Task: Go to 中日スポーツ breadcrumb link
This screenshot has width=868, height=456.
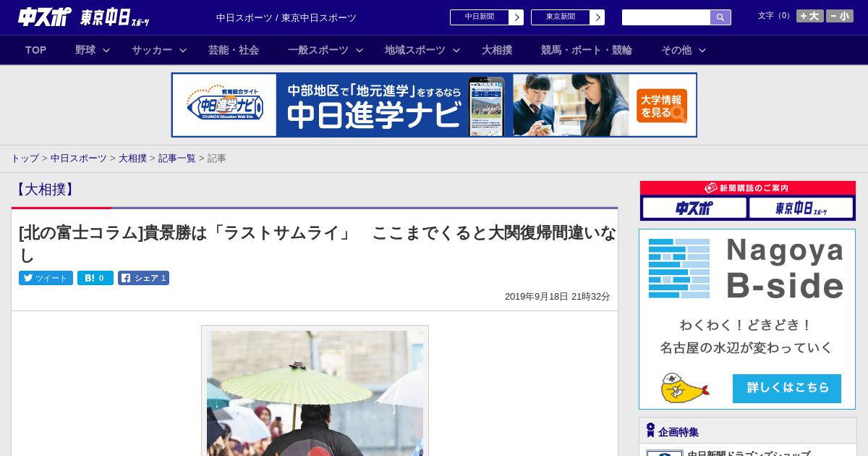Action: [x=79, y=158]
